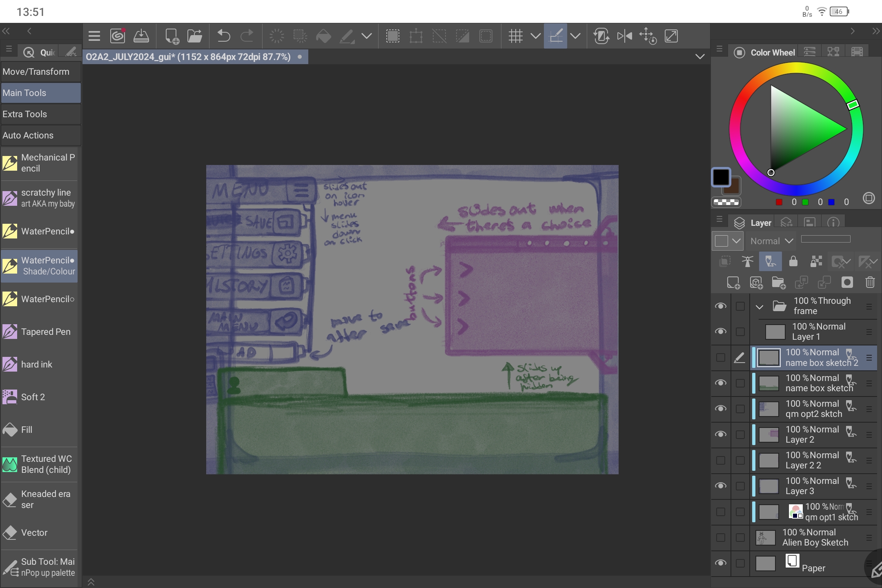
Task: Click the Fill bucket icon in toolbar
Action: [x=323, y=36]
